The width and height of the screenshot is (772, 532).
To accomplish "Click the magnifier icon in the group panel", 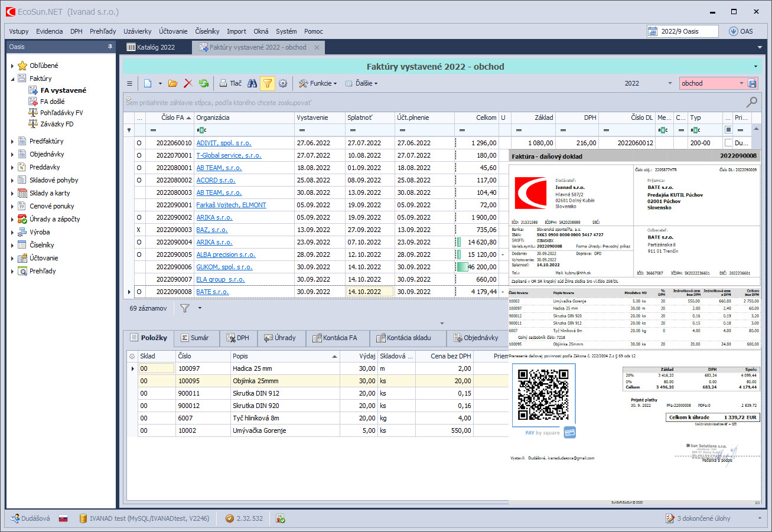I will (x=751, y=102).
